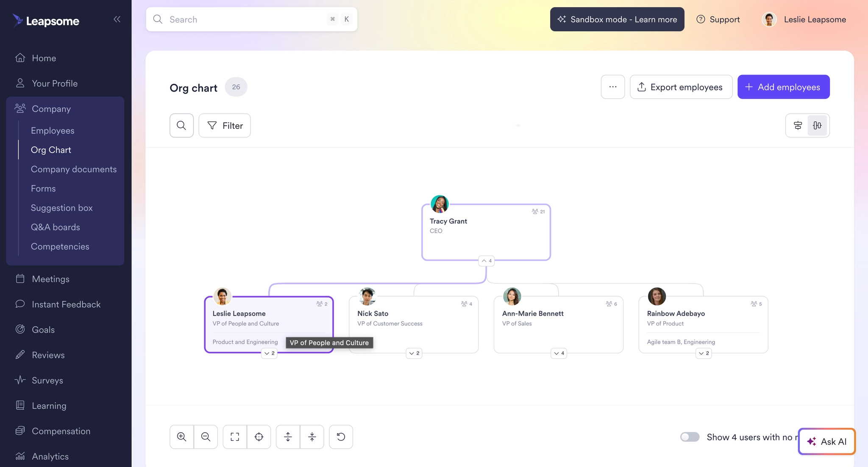The width and height of the screenshot is (868, 467).
Task: Toggle show users with no manager
Action: [690, 437]
